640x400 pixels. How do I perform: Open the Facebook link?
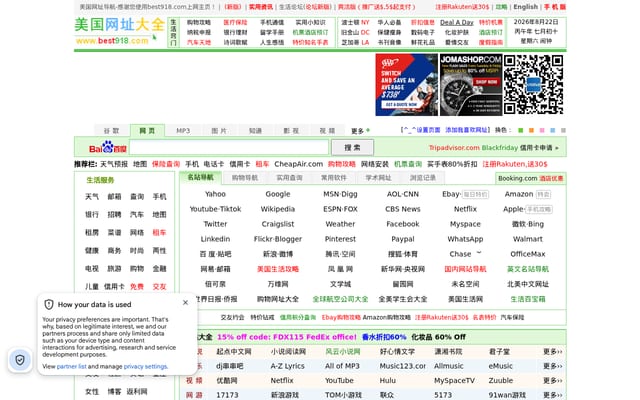click(403, 224)
